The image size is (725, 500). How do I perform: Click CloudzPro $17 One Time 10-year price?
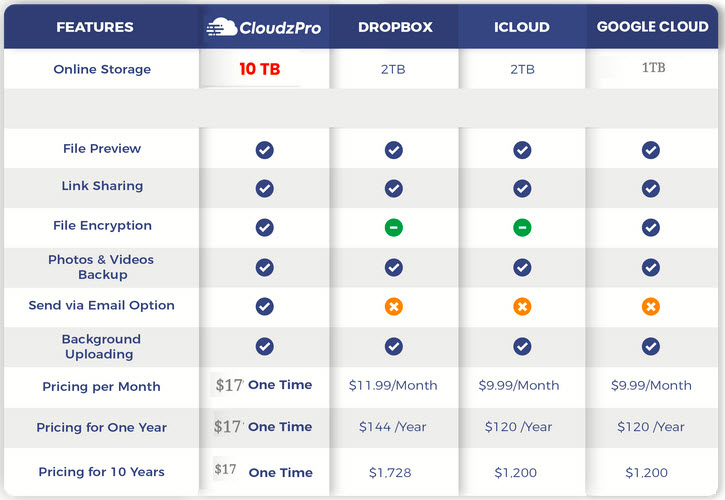click(263, 471)
